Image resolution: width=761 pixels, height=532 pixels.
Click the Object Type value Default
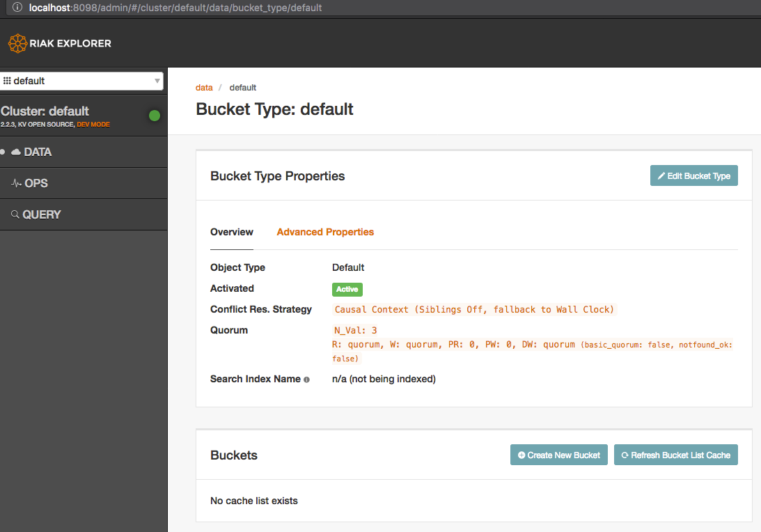(x=348, y=267)
